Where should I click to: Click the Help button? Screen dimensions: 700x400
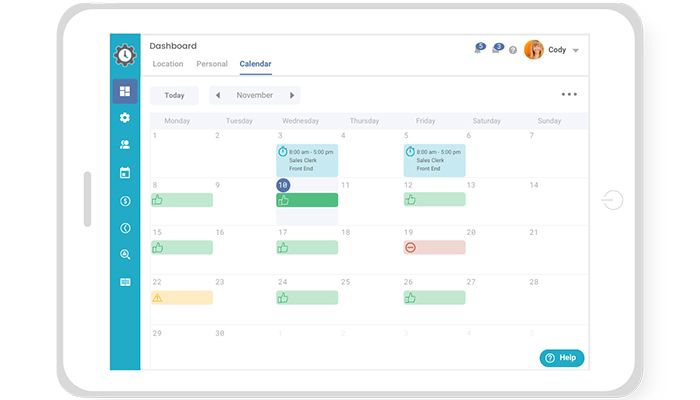[x=562, y=357]
